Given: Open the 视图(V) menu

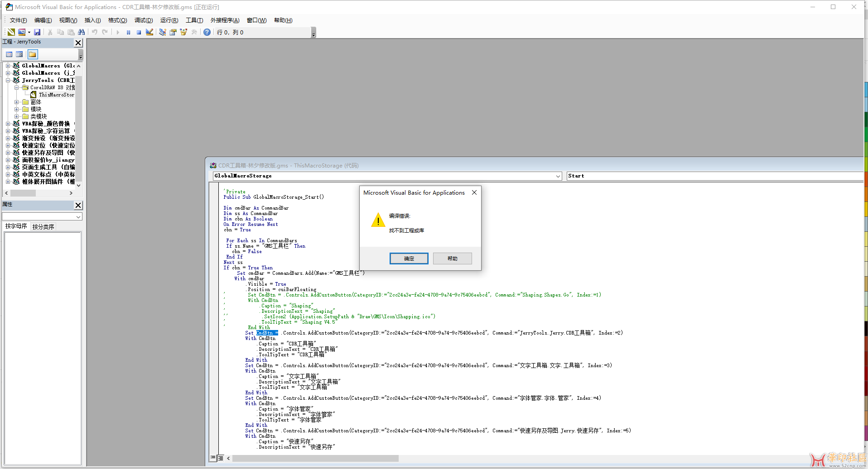Looking at the screenshot, I should click(x=68, y=20).
